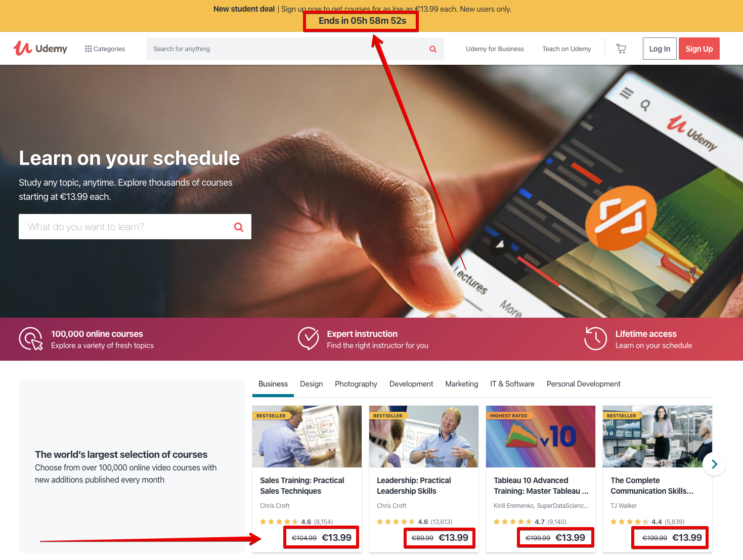Click the search icon in the hero search box
The image size is (743, 560).
(239, 227)
